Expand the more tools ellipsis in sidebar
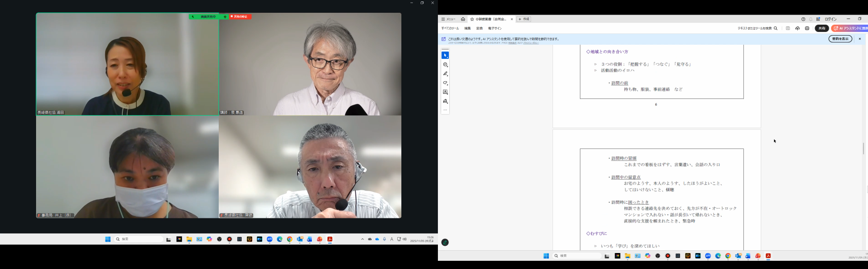 tap(445, 110)
